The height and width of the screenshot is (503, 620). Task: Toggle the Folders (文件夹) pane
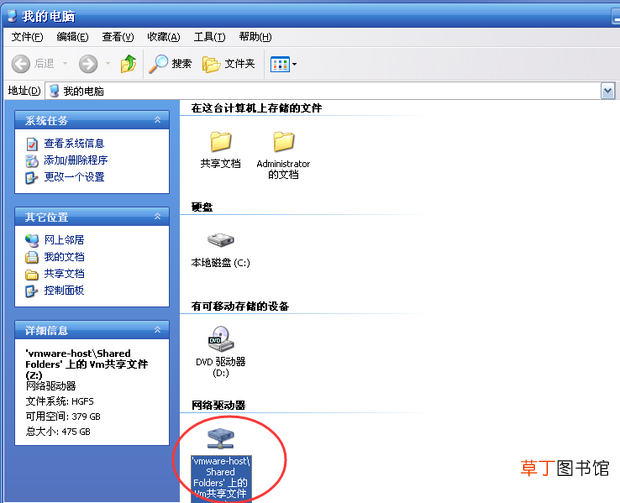pos(228,63)
